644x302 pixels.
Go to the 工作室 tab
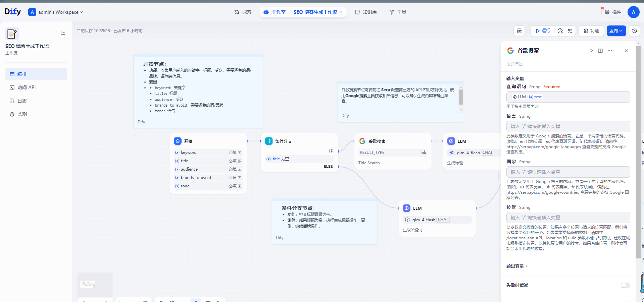tap(275, 12)
